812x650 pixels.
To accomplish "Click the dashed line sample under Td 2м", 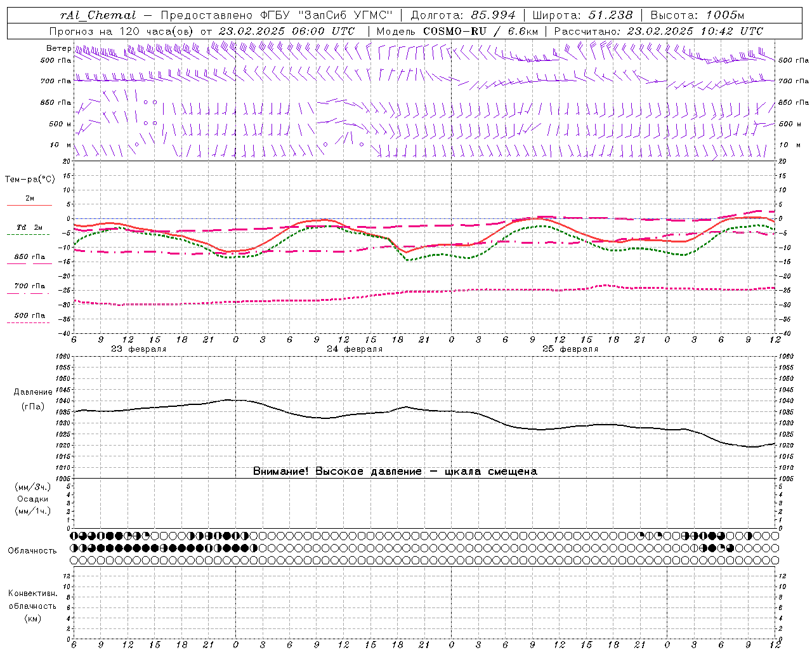I will coord(28,234).
